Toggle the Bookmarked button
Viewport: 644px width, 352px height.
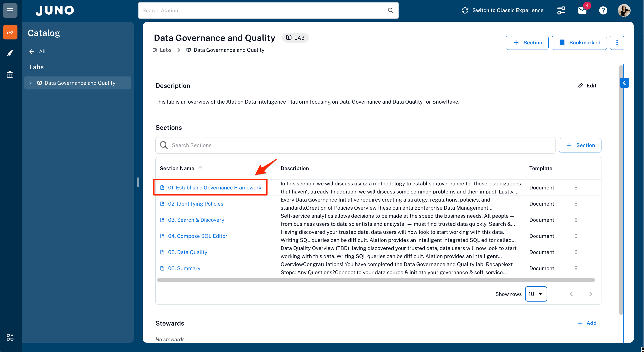(x=579, y=43)
